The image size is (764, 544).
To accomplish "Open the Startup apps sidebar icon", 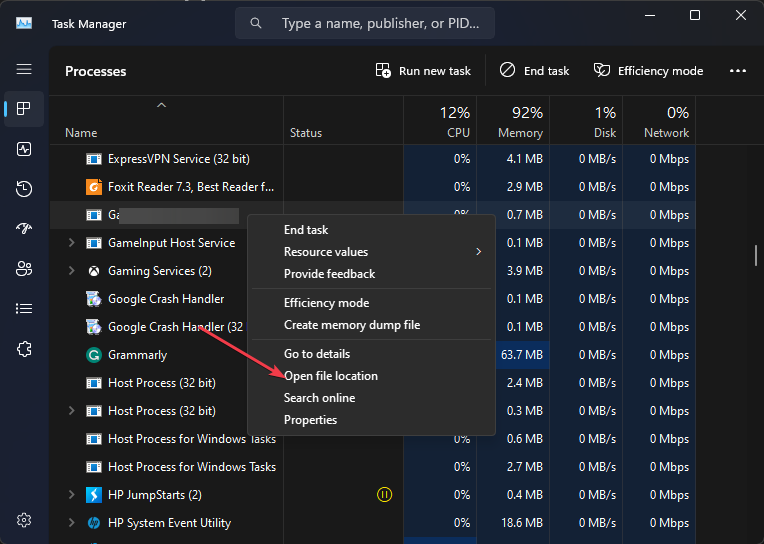I will [24, 228].
